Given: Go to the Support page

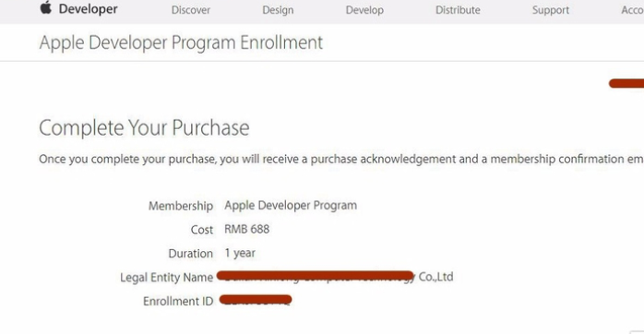Looking at the screenshot, I should tap(551, 10).
